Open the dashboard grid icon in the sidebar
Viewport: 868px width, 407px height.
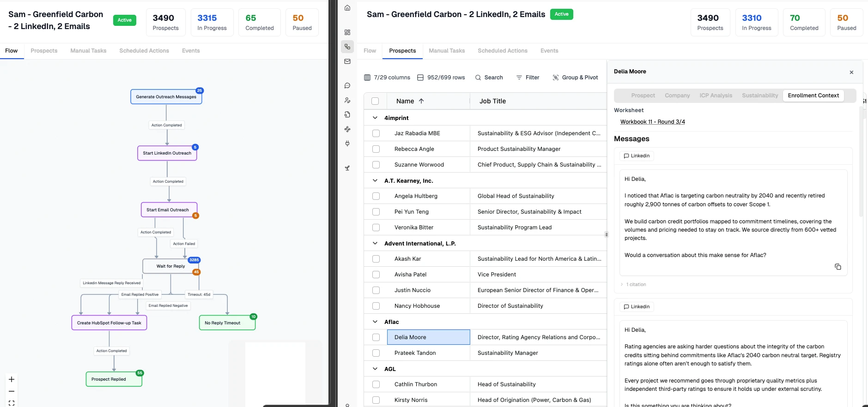(347, 32)
